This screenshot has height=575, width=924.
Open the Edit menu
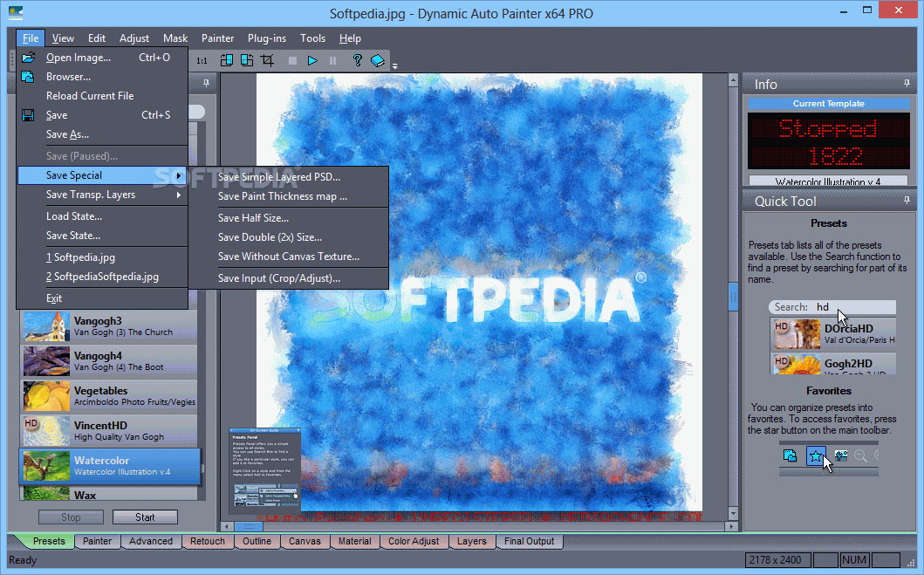tap(97, 38)
